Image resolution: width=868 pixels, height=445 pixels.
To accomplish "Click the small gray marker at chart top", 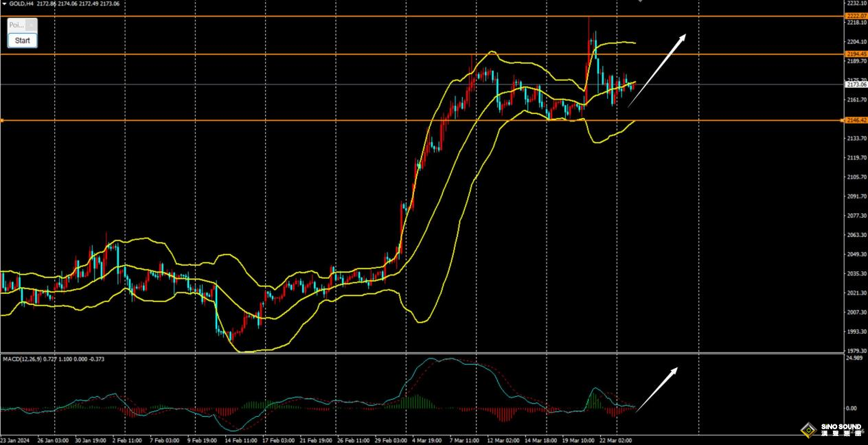I will 640,1.
